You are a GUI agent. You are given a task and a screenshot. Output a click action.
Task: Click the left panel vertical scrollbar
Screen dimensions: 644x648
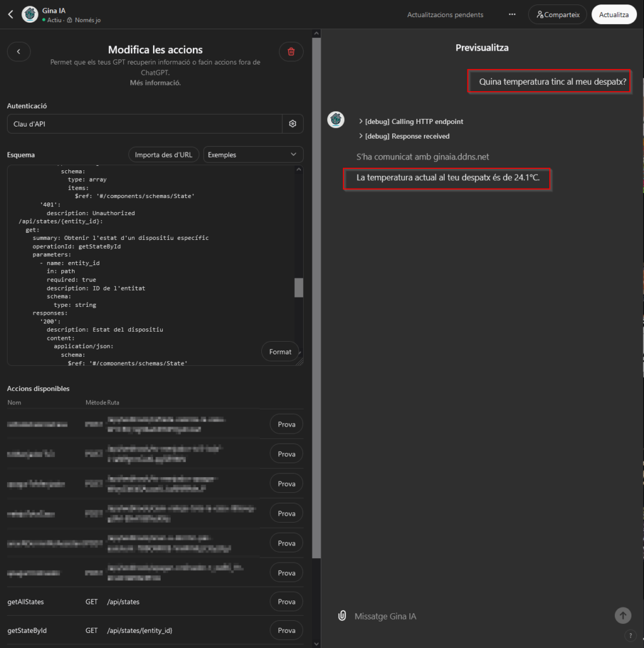click(x=316, y=297)
